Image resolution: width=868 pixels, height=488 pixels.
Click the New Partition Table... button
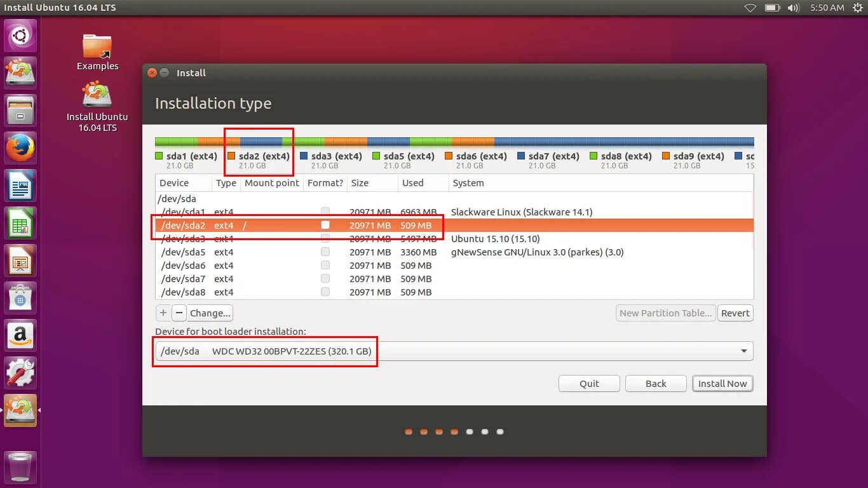coord(665,313)
